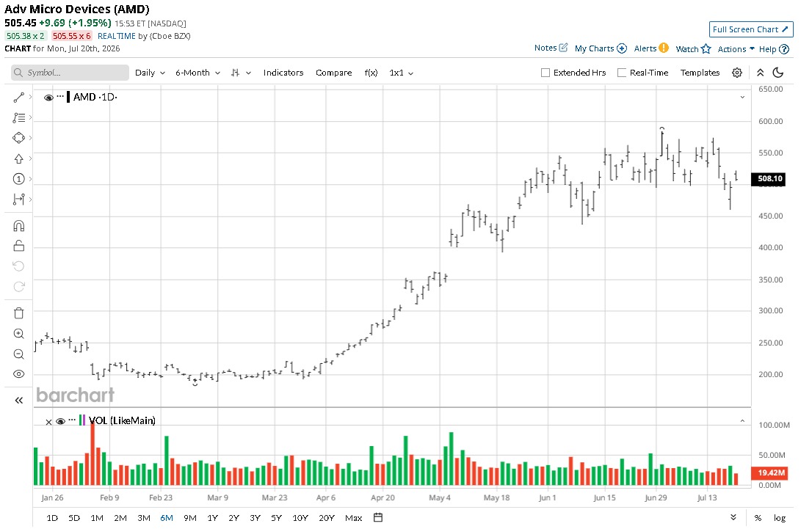Choose the geometric shapes tool
Viewport: 812px width, 529px height.
(18, 138)
